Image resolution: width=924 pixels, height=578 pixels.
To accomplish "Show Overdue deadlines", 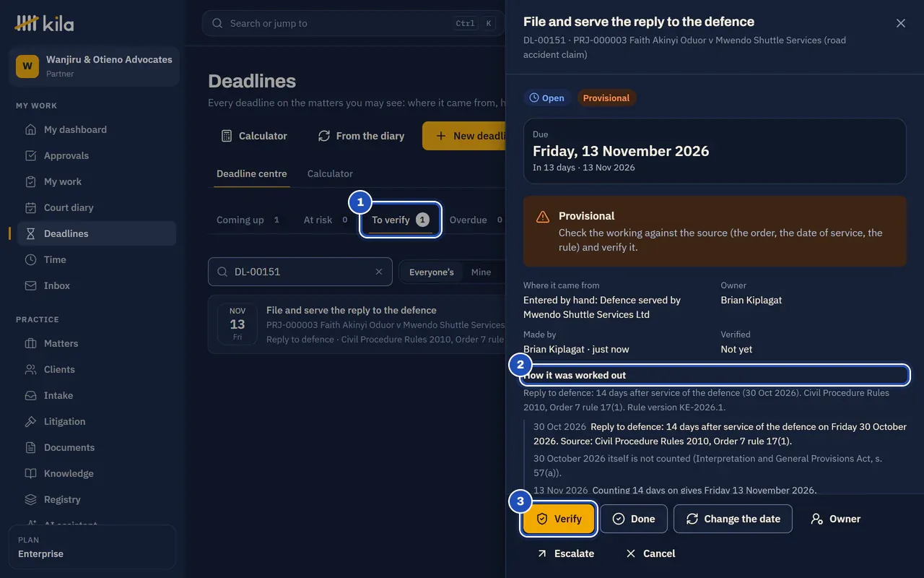I will click(x=476, y=220).
